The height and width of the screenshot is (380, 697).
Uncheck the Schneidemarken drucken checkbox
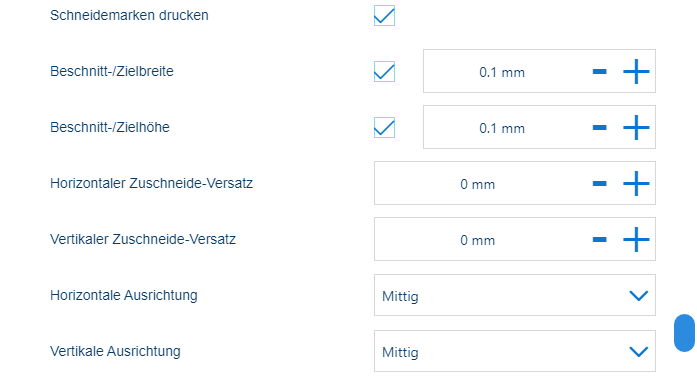click(x=385, y=16)
